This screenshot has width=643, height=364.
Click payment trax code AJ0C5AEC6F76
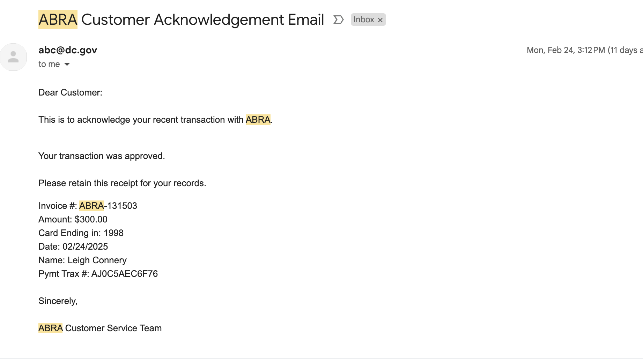click(124, 274)
